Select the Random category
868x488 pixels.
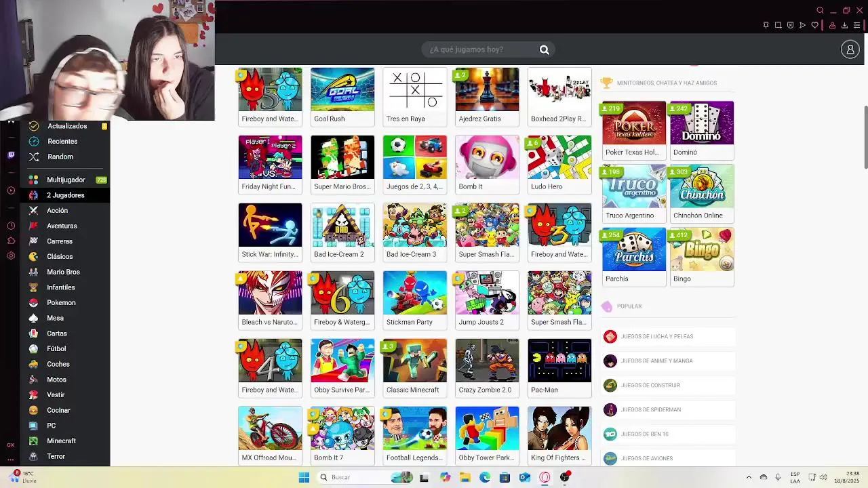pos(66,157)
